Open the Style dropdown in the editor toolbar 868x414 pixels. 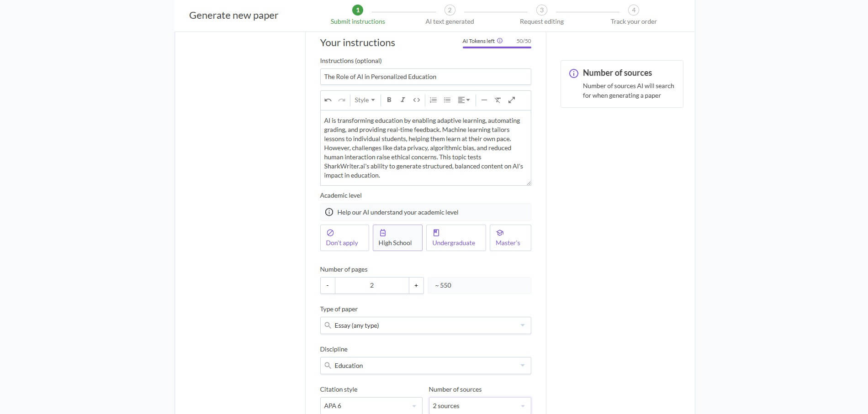(364, 100)
